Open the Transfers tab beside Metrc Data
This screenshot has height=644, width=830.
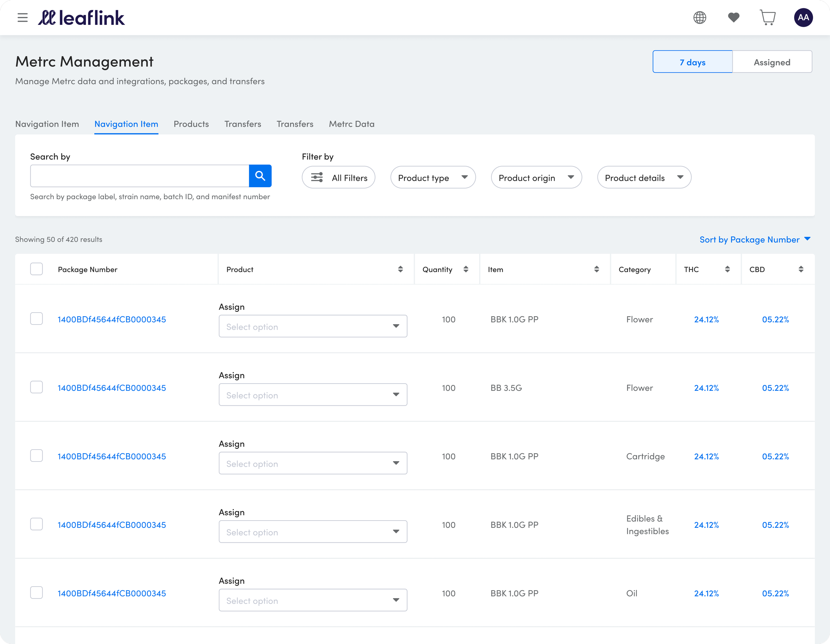tap(295, 124)
